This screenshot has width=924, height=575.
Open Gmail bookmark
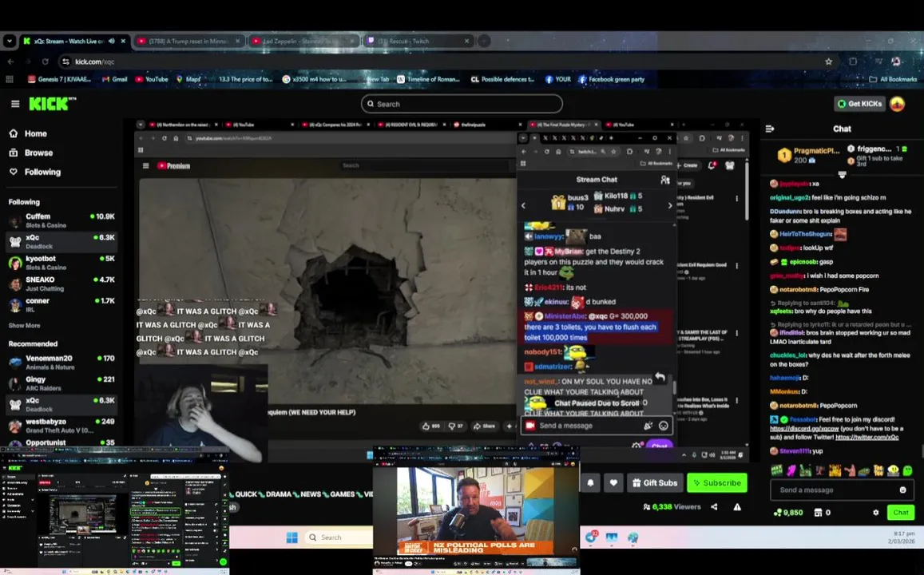coord(115,79)
